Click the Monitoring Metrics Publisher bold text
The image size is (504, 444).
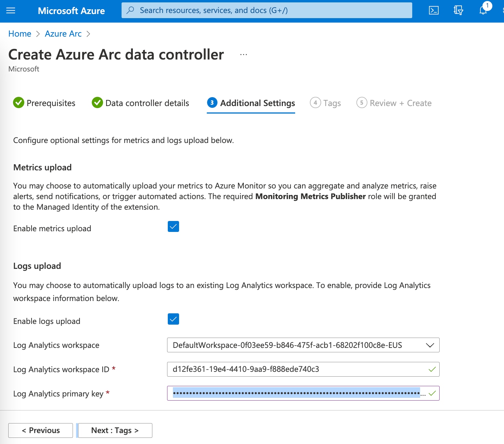pyautogui.click(x=311, y=196)
